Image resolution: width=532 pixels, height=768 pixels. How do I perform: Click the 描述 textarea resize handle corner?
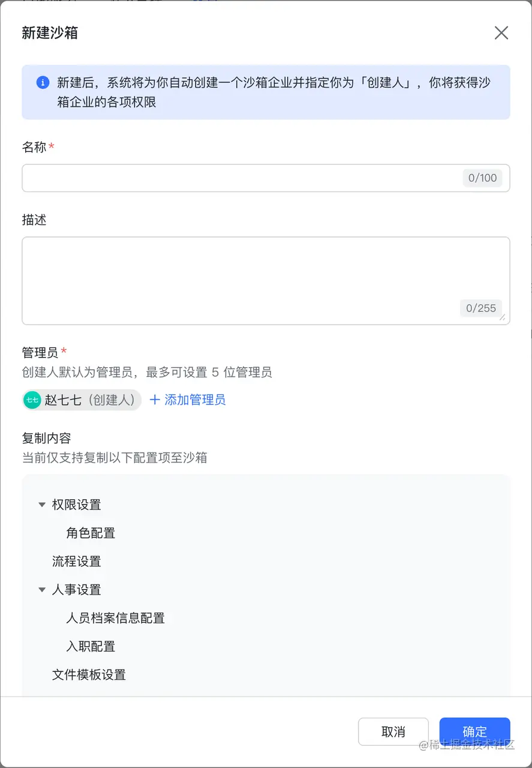(x=502, y=317)
